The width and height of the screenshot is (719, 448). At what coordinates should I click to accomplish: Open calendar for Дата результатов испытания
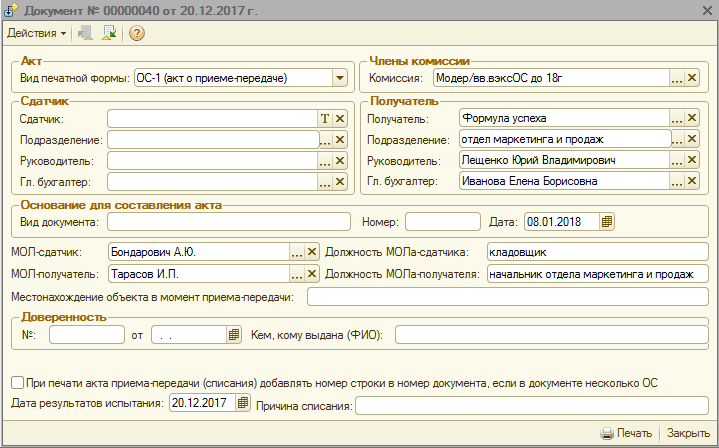coord(242,403)
